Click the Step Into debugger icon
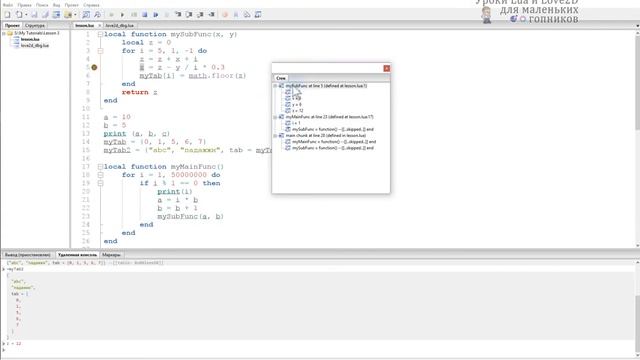The image size is (640, 360). pos(178,15)
